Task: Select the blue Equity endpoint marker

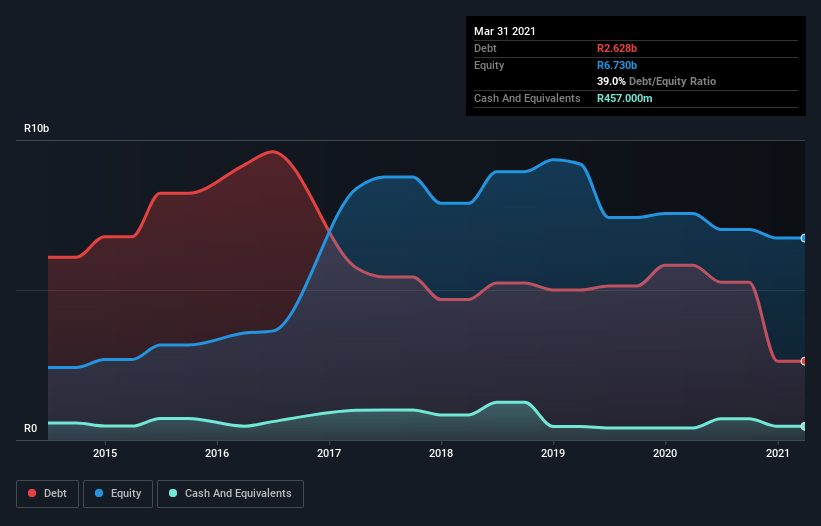Action: coord(804,238)
